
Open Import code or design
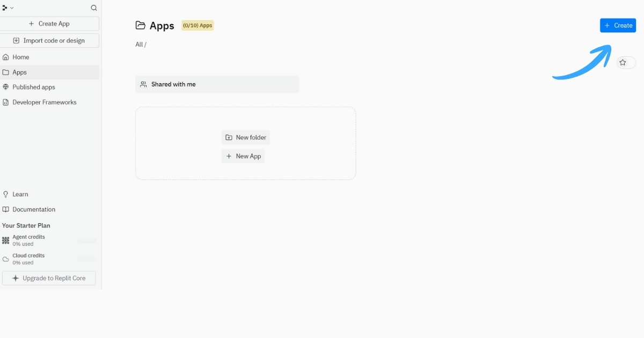click(49, 41)
